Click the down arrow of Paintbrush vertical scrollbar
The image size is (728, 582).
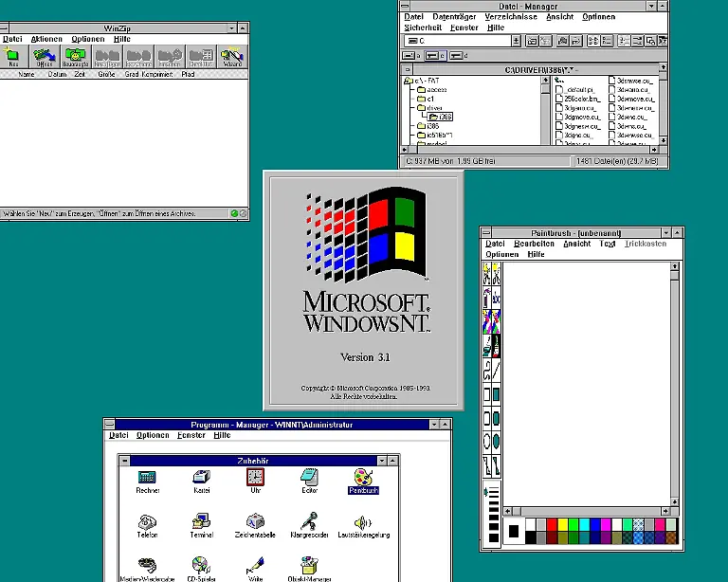click(x=675, y=501)
